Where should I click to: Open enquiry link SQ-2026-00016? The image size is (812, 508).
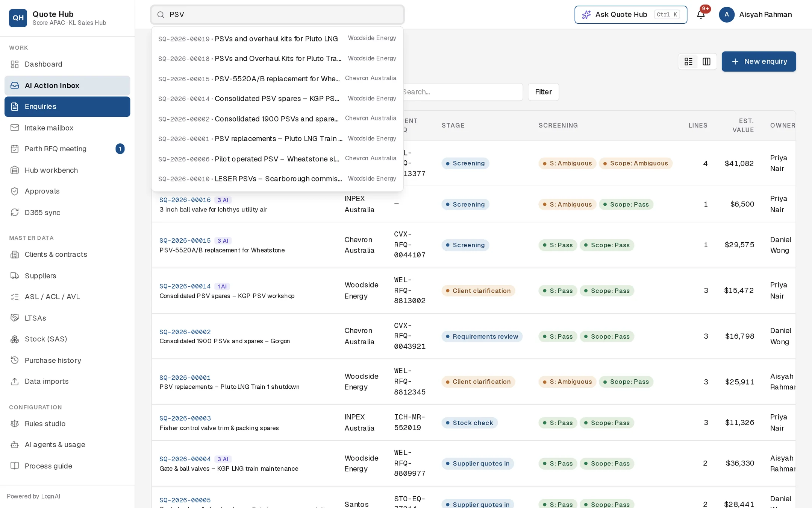click(x=185, y=200)
